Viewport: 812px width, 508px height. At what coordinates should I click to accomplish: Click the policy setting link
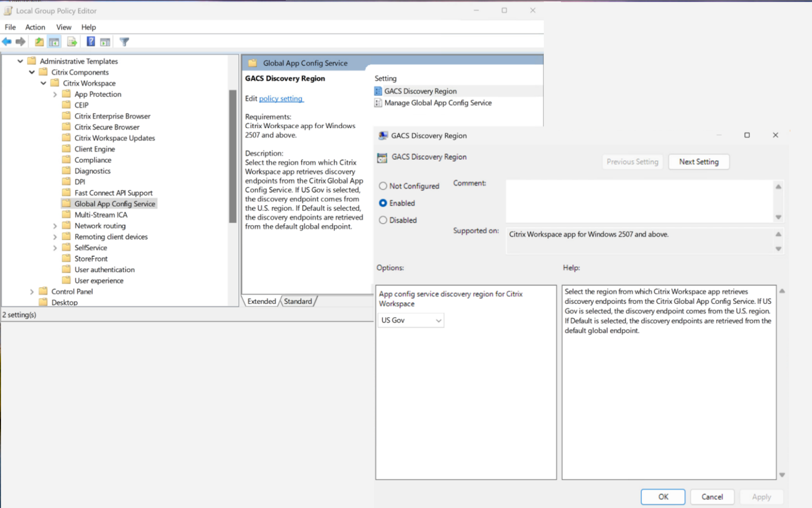[281, 98]
